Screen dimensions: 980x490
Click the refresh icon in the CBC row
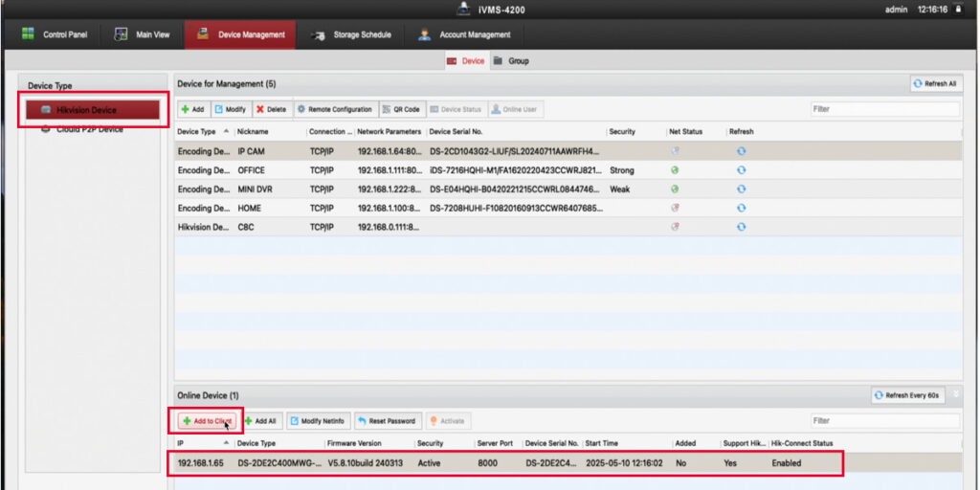[741, 227]
